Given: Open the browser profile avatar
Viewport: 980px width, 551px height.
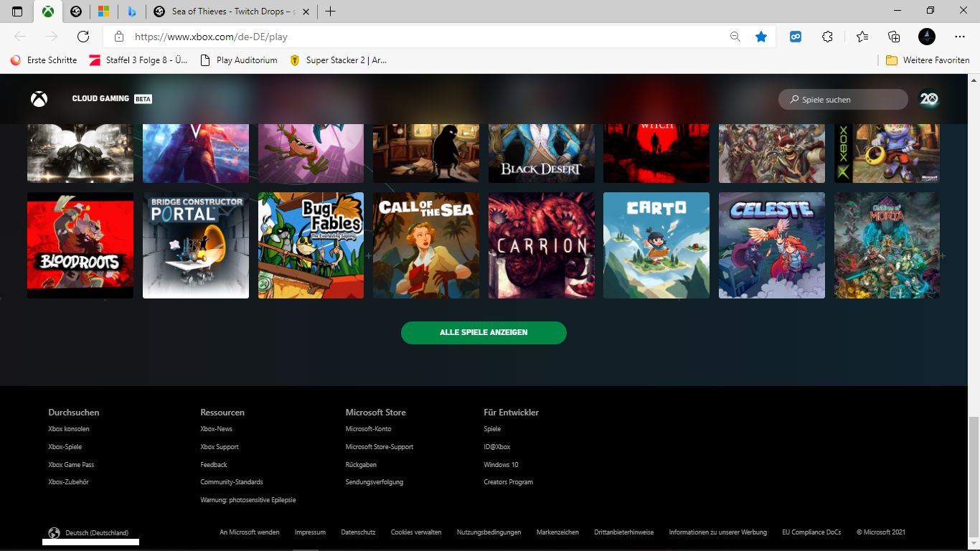Looking at the screenshot, I should point(927,37).
